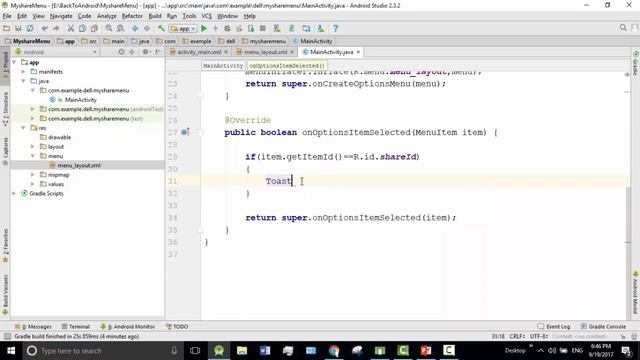Click the Windows Start button
The image size is (640, 360).
click(x=11, y=351)
